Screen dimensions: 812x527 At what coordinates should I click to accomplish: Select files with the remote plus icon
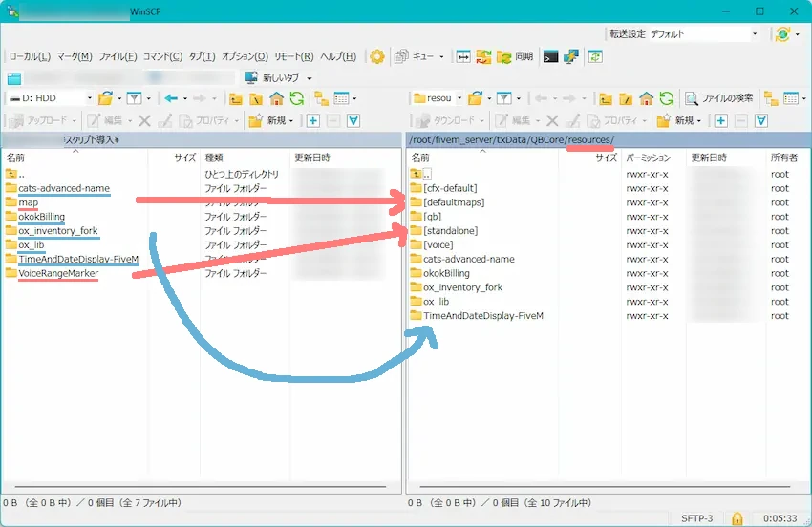pos(721,120)
